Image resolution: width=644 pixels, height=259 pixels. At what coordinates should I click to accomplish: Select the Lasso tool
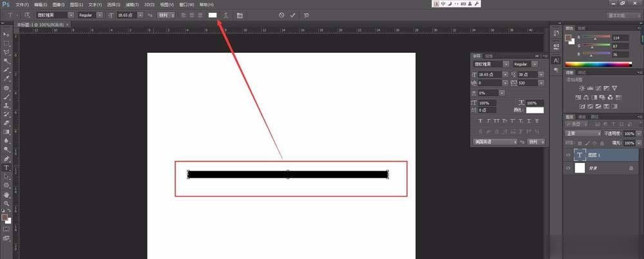pyautogui.click(x=6, y=52)
